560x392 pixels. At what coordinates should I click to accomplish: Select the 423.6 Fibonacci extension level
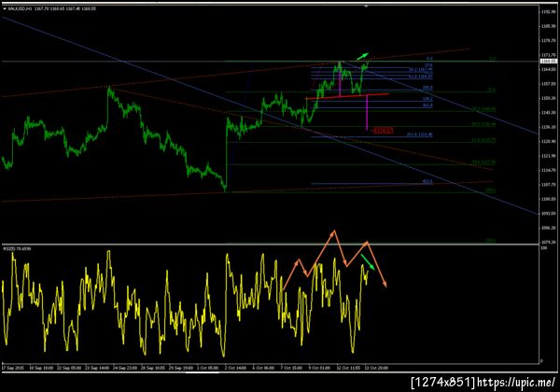(x=427, y=182)
